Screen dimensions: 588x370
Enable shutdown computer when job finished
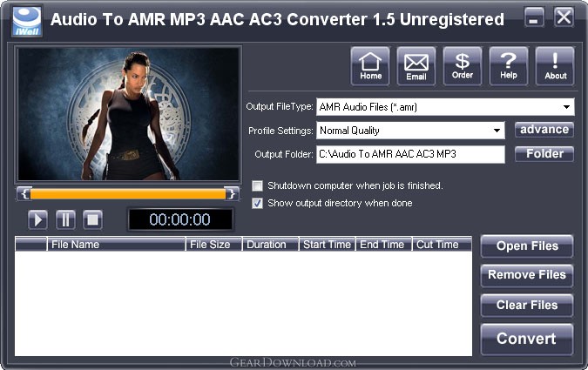(x=257, y=185)
